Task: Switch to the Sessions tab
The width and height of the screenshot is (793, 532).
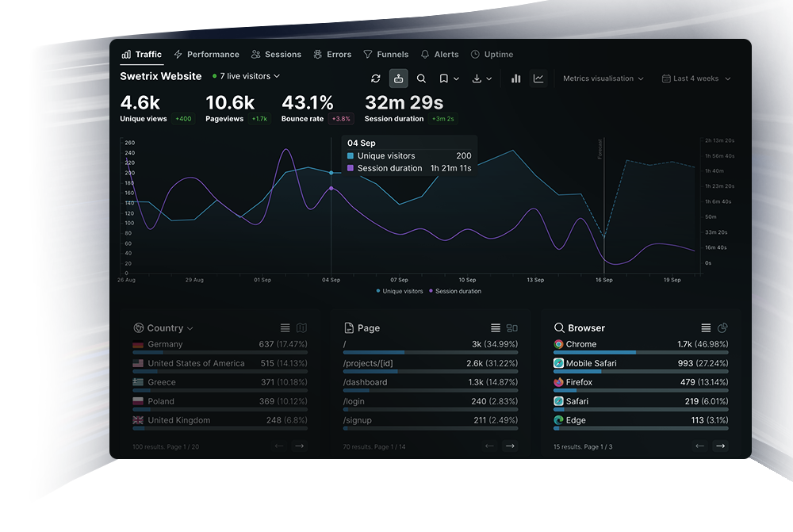Action: coord(276,54)
